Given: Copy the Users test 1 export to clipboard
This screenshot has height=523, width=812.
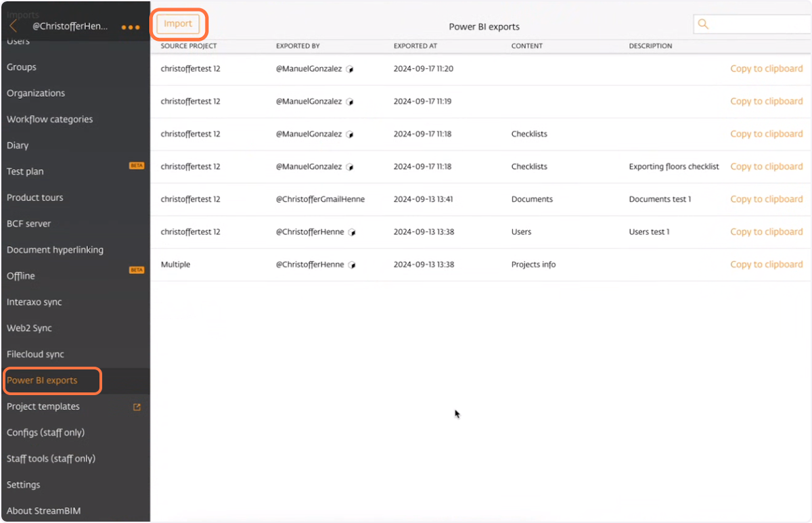Looking at the screenshot, I should (767, 231).
